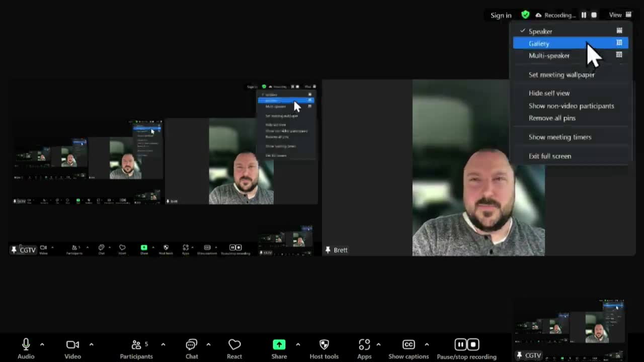This screenshot has height=362, width=644.
Task: Select the checked Speaker view option
Action: coord(540,31)
